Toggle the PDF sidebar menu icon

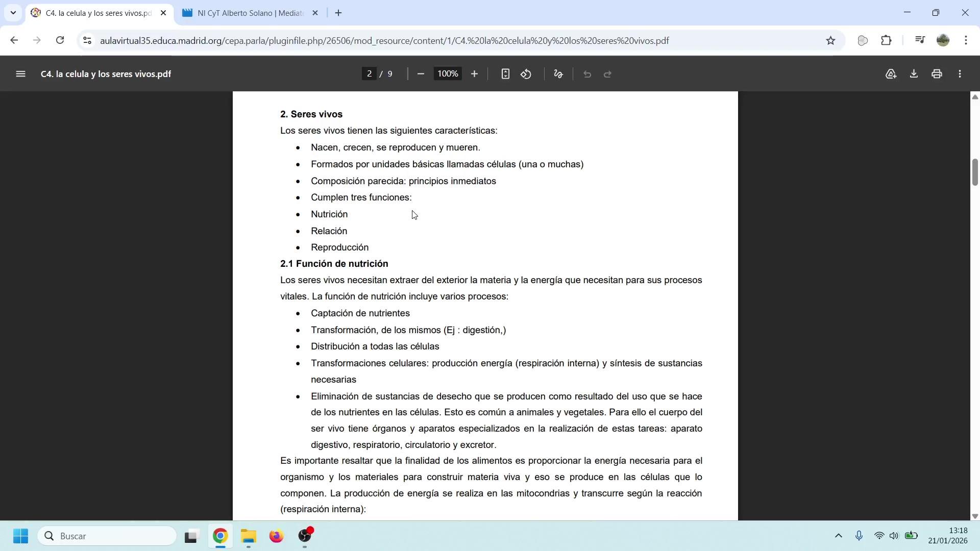click(20, 74)
